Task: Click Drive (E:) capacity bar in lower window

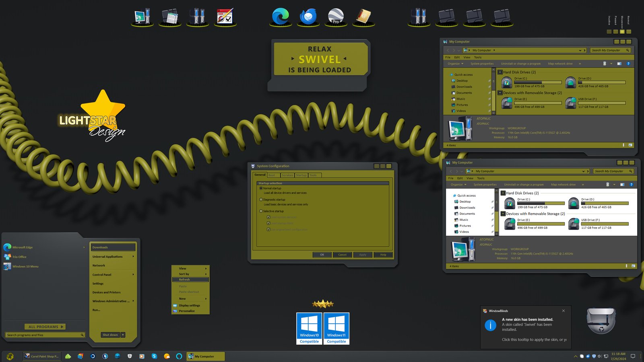Action: pyautogui.click(x=541, y=224)
